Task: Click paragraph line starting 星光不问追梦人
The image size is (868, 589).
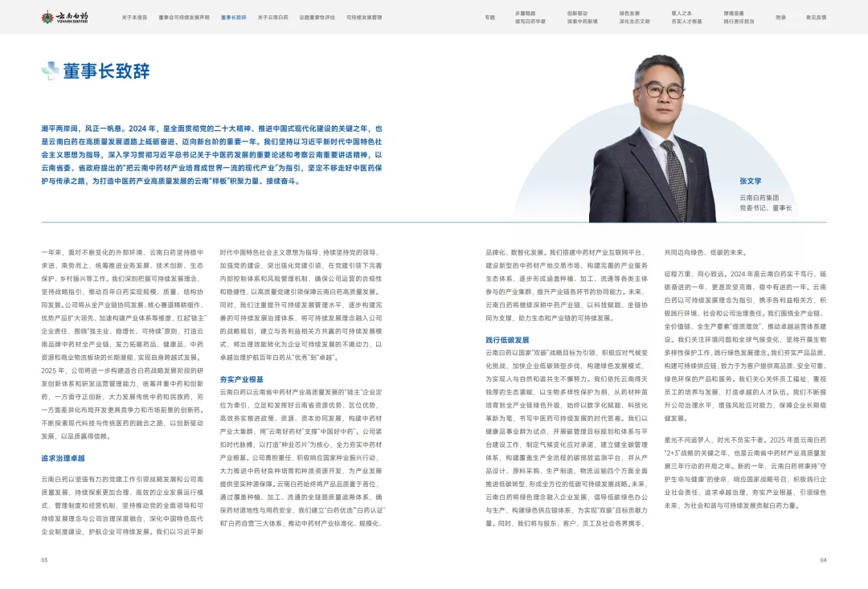Action: [x=745, y=440]
